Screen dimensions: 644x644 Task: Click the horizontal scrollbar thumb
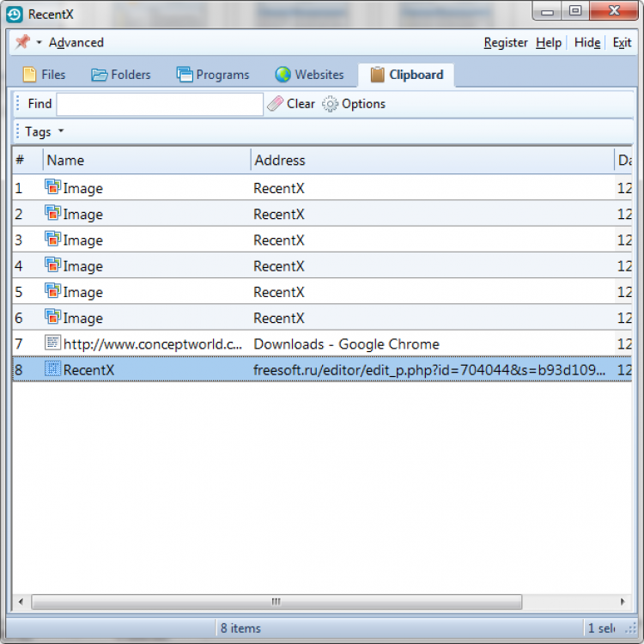point(276,602)
